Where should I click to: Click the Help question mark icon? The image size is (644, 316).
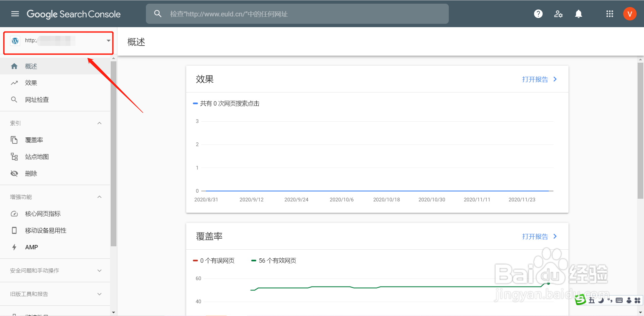click(538, 14)
